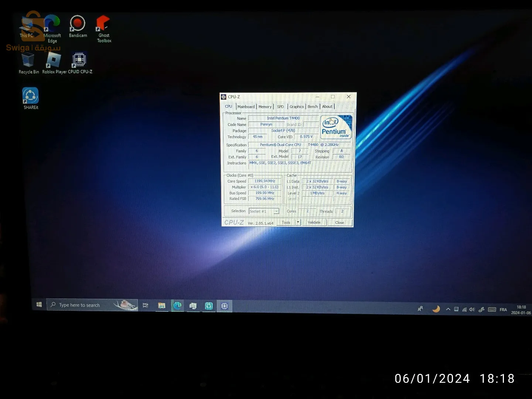Image resolution: width=532 pixels, height=399 pixels.
Task: Switch to the Memory tab
Action: [x=265, y=107]
